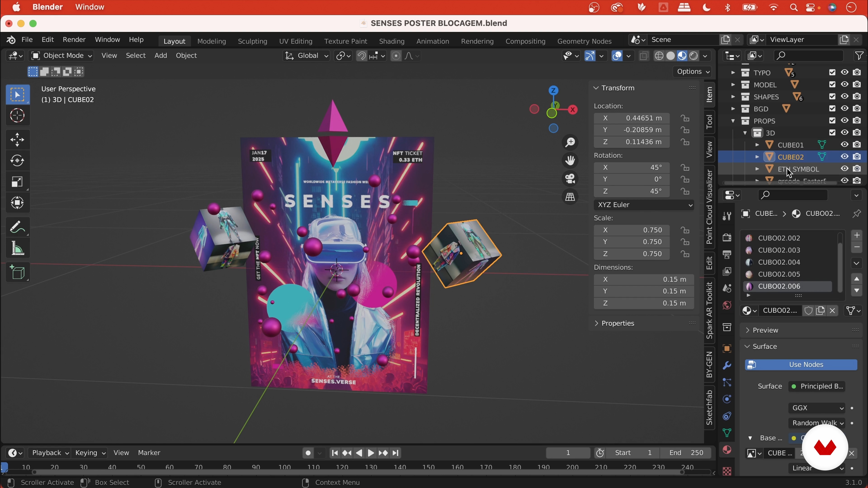
Task: Jump to the end frame button
Action: 396,453
